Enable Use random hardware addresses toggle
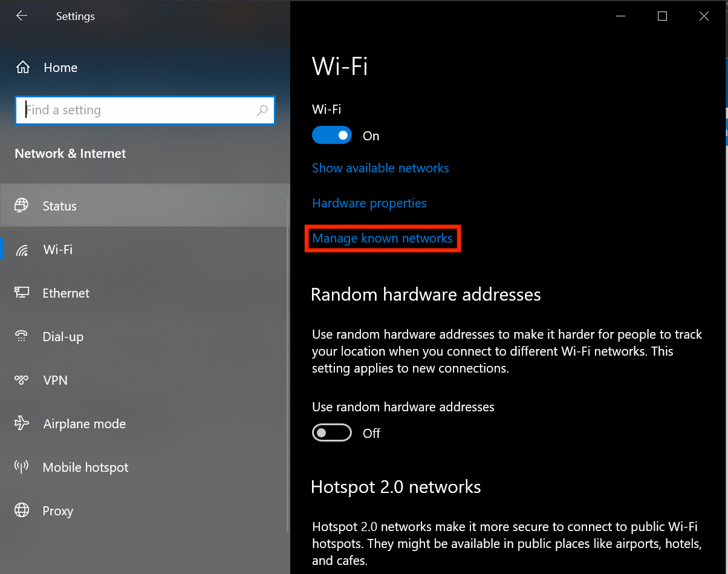 (332, 433)
